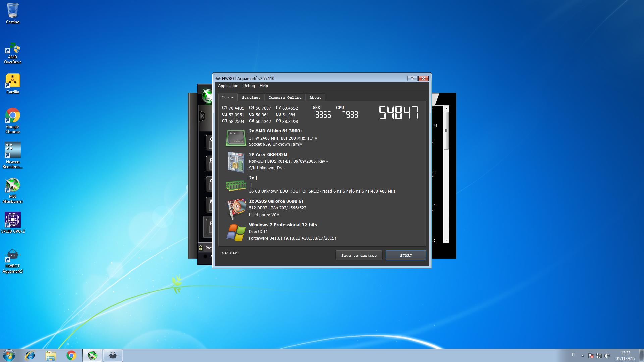Click the total score 54847
644x362 pixels.
(398, 113)
